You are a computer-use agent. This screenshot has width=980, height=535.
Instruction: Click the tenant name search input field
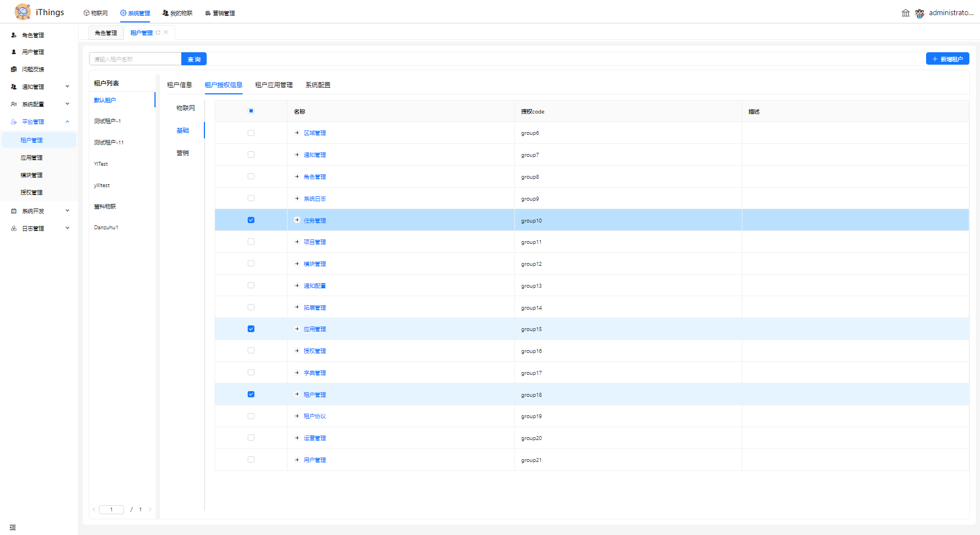click(x=135, y=59)
